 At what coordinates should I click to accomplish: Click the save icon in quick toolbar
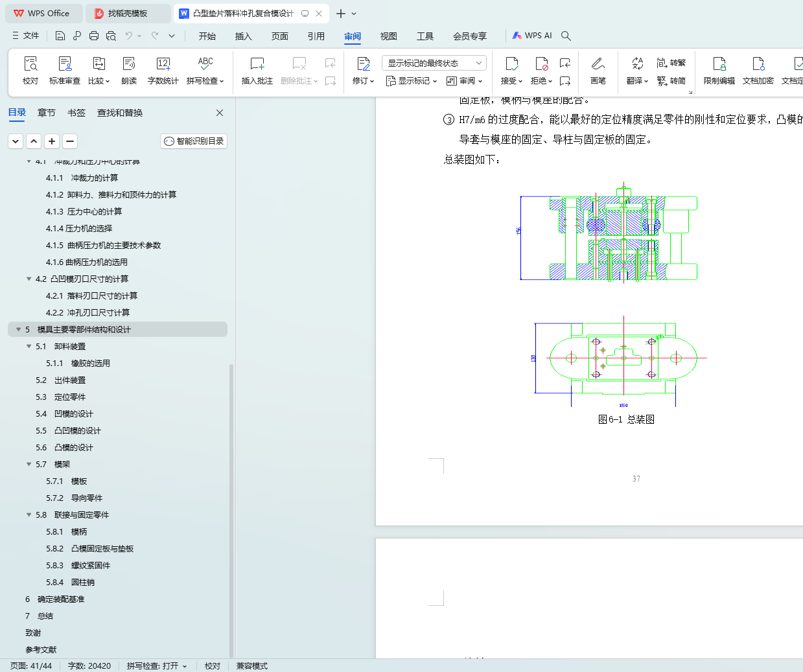pos(60,36)
